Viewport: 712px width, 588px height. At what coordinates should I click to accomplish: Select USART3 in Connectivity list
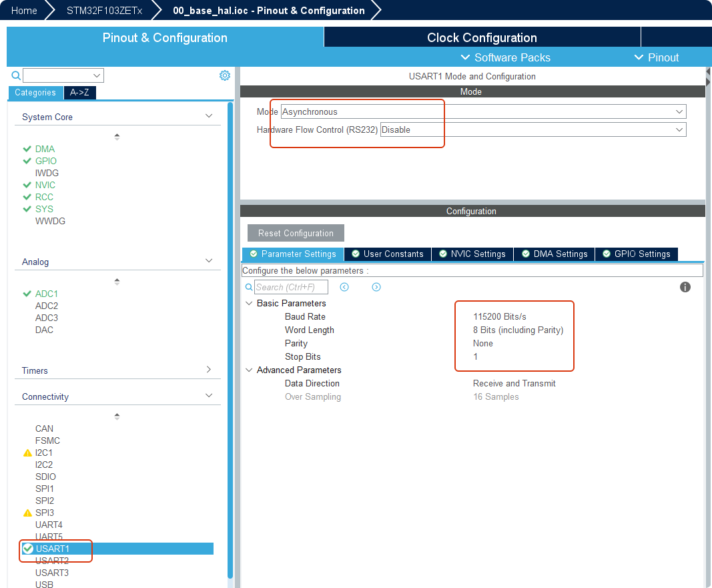52,573
